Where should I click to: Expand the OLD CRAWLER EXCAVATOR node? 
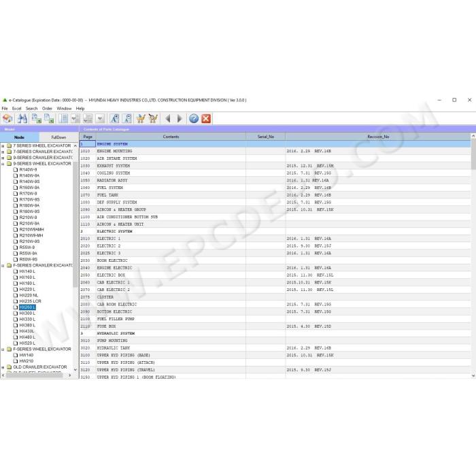[3, 367]
